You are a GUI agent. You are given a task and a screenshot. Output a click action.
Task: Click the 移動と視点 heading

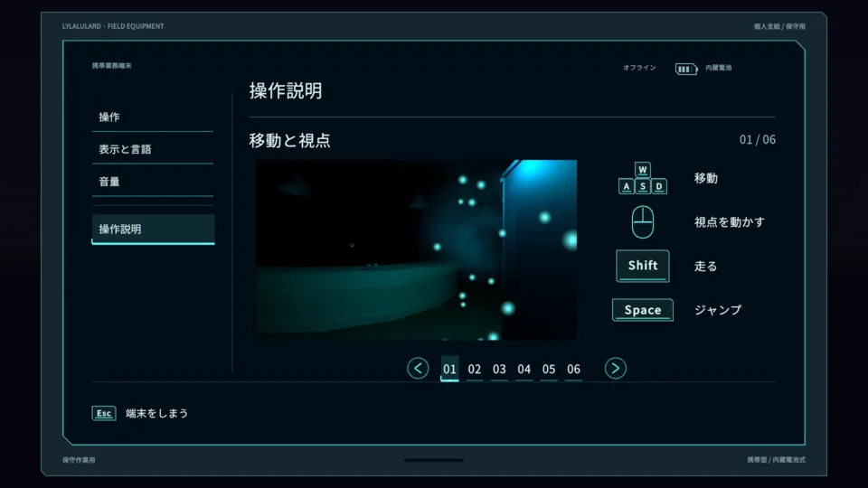pyautogui.click(x=289, y=141)
